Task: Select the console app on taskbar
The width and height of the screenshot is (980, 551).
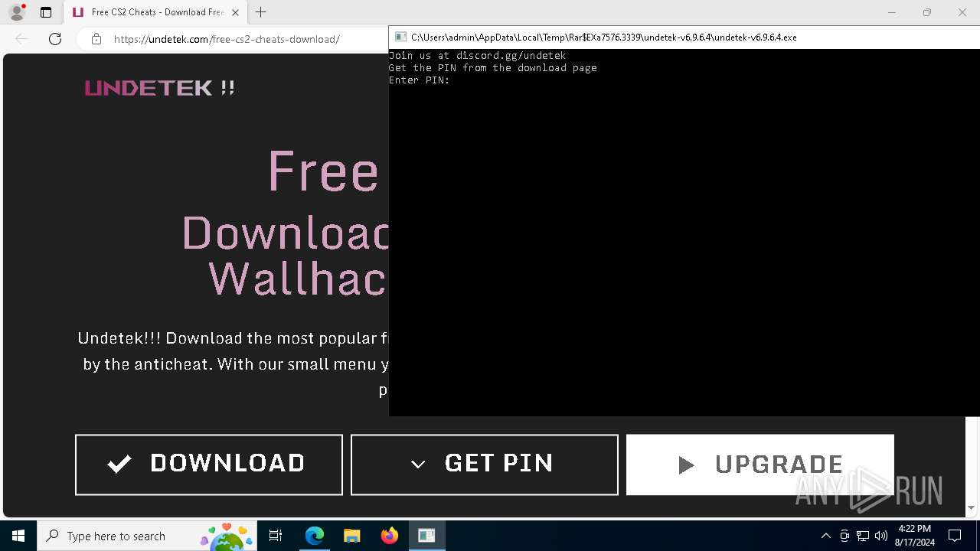Action: pos(426,536)
